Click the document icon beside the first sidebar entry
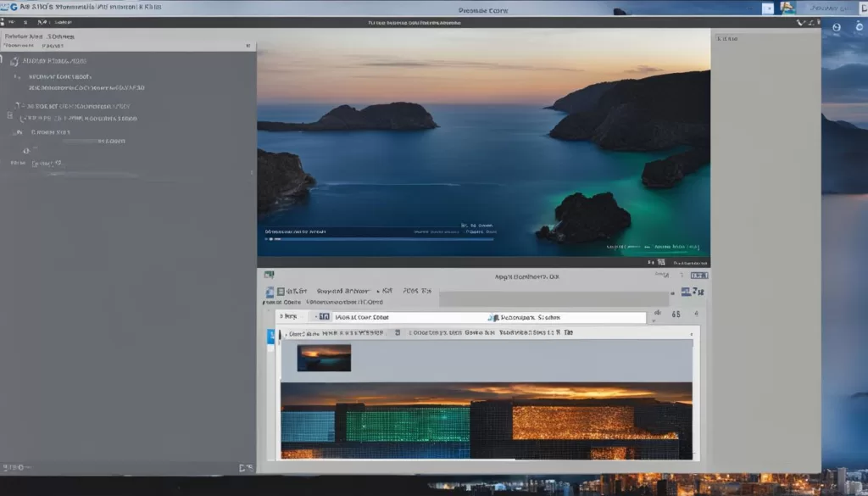The height and width of the screenshot is (496, 868). pyautogui.click(x=14, y=60)
